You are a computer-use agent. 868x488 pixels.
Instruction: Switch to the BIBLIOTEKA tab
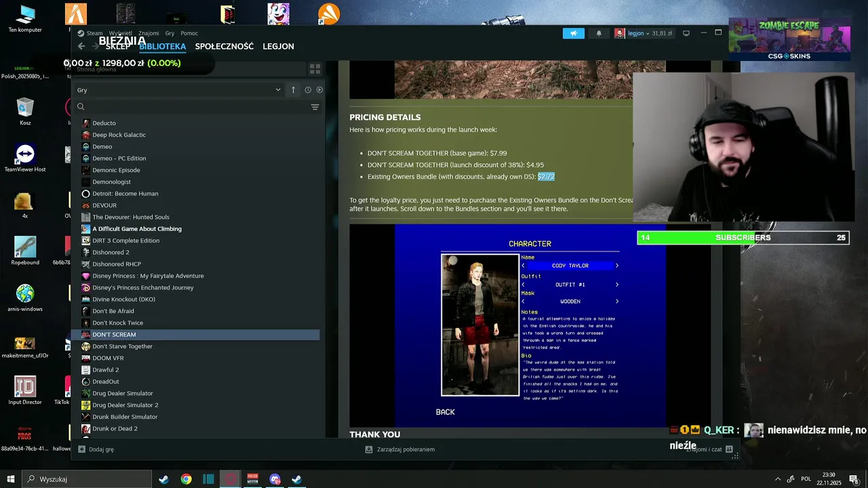point(163,47)
